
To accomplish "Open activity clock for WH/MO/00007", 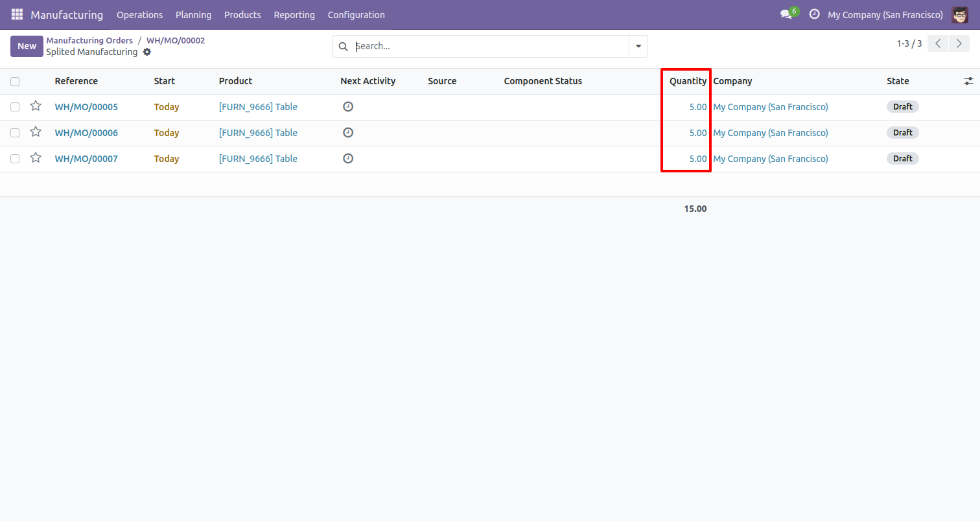I will [348, 159].
